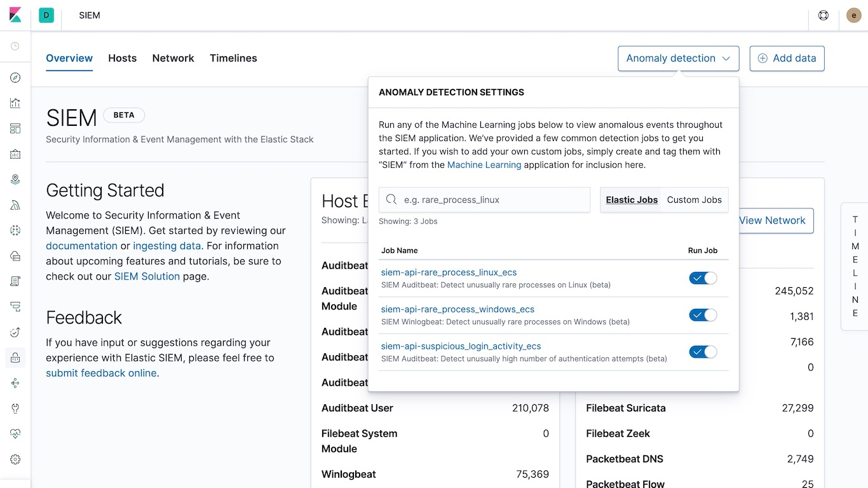The image size is (868, 488).
Task: Select SIEM lock icon in sidebar
Action: 15,358
